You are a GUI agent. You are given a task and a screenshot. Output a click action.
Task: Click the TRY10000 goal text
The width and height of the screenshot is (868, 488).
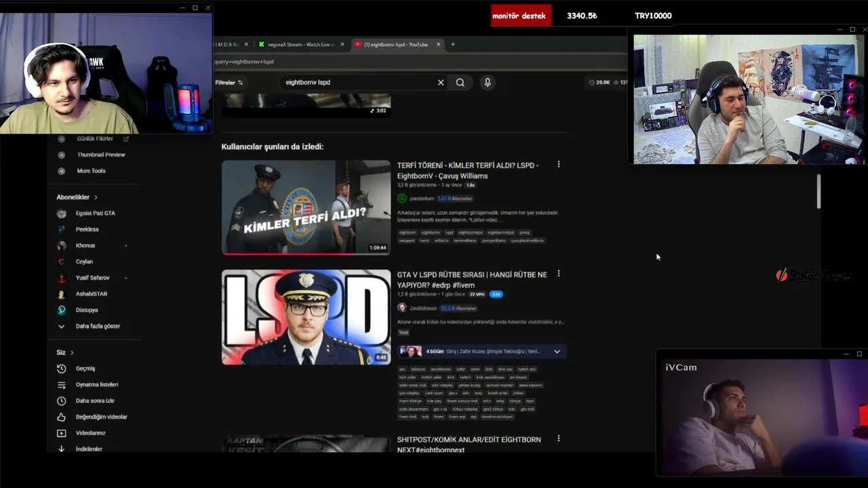click(x=653, y=16)
